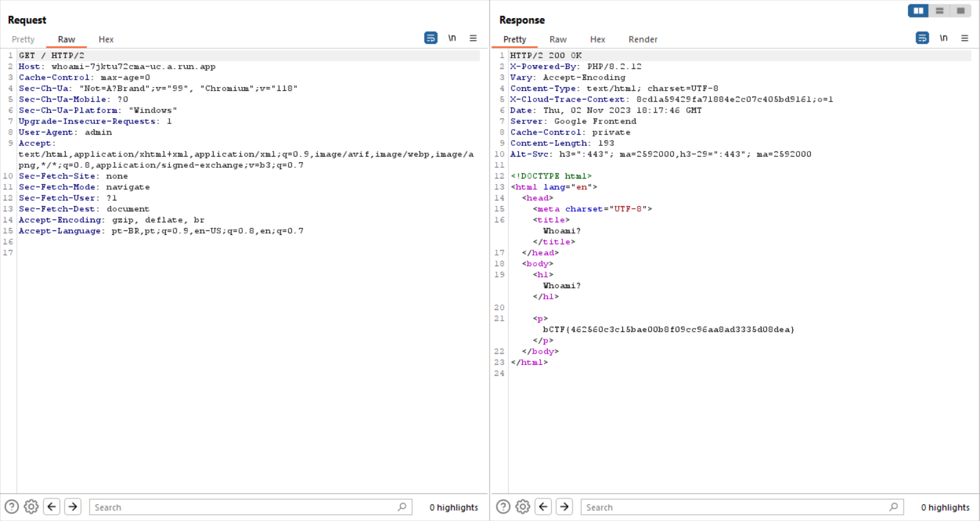Click the 'GET / HTTP/2' request line
Viewport: 980px width, 521px height.
(x=51, y=56)
